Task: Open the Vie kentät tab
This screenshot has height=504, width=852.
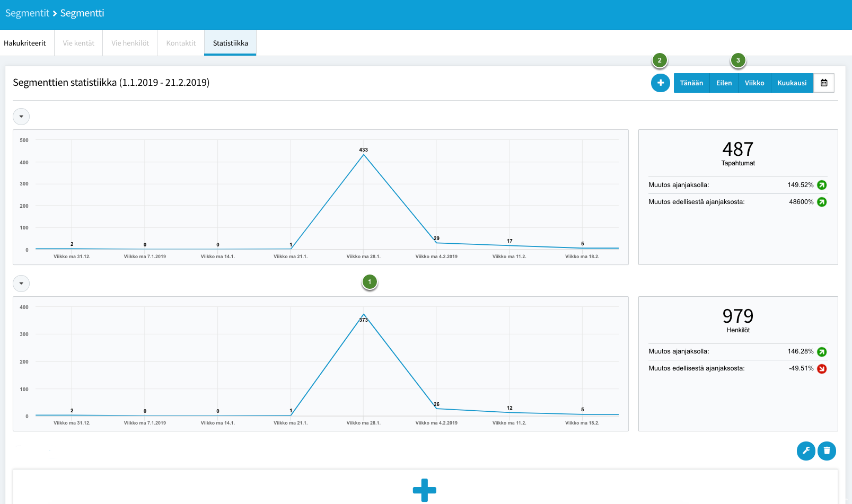Action: coord(78,43)
